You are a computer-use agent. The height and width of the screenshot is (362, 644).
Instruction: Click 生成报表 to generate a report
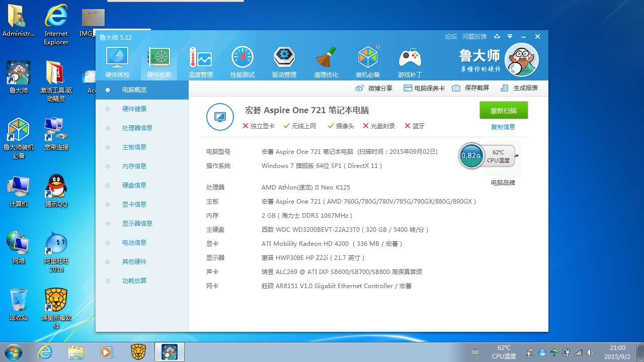pos(519,88)
